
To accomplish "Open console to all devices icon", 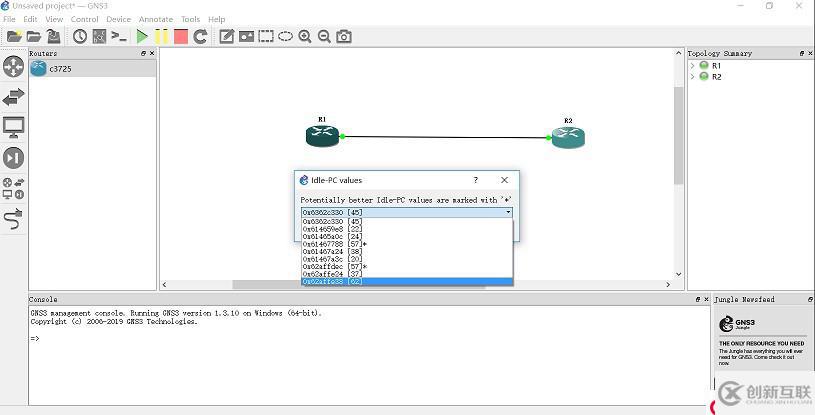I will [119, 36].
